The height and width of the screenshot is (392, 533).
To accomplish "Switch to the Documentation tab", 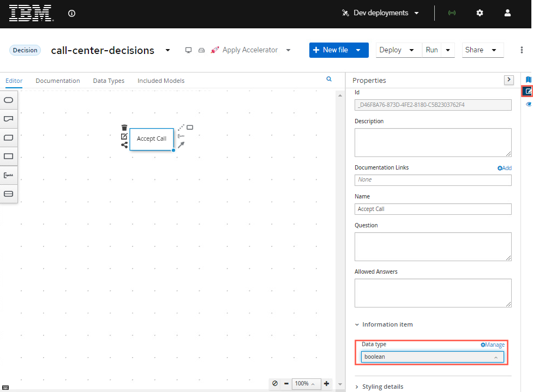I will pyautogui.click(x=58, y=81).
